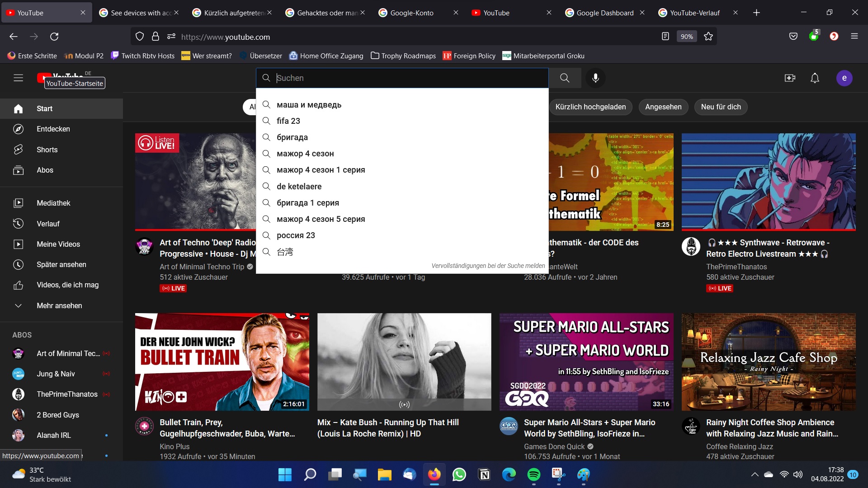Viewport: 868px width, 488px height.
Task: Click Vervollständigungen bei der Suche melden
Action: click(488, 266)
